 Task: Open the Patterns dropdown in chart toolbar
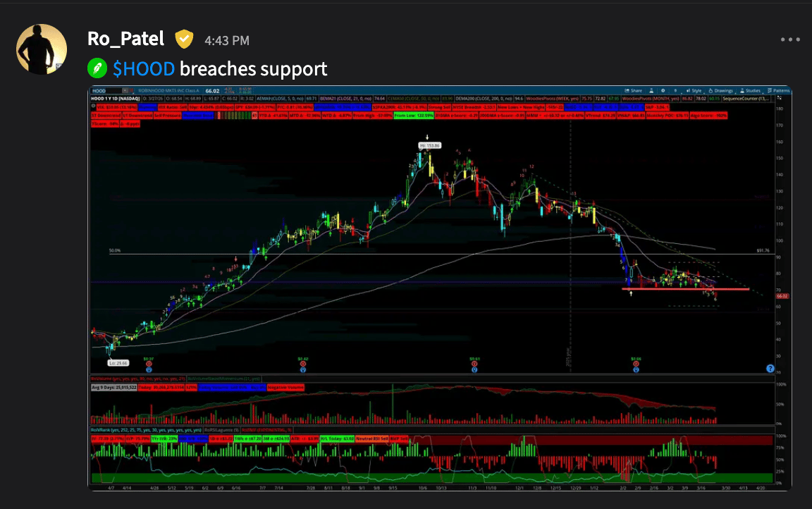pyautogui.click(x=778, y=91)
